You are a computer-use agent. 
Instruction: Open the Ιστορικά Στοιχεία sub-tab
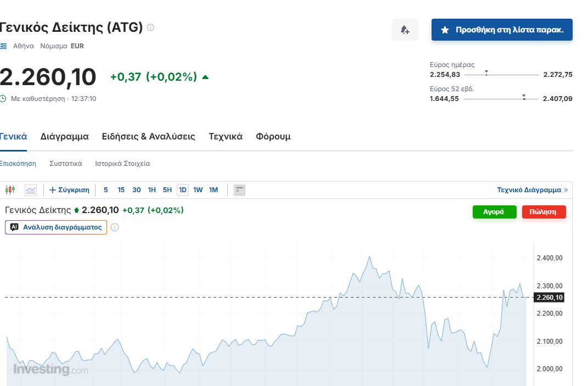coord(122,164)
